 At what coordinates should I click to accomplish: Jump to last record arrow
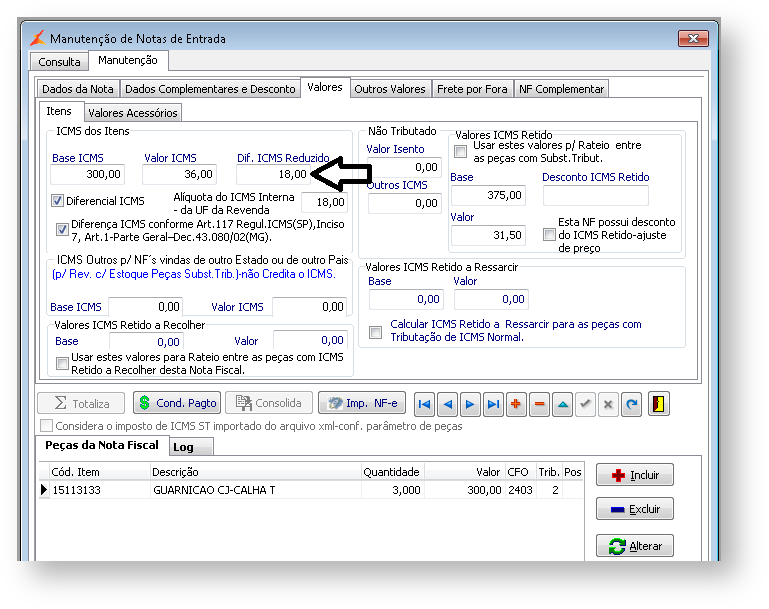coord(493,404)
